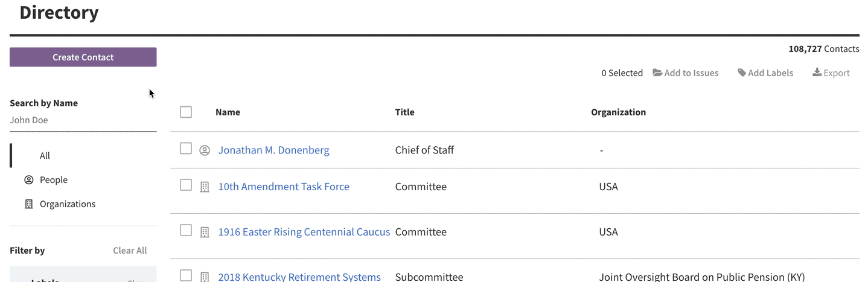Open 2018 Kentucky Retirement Systems link

point(299,277)
